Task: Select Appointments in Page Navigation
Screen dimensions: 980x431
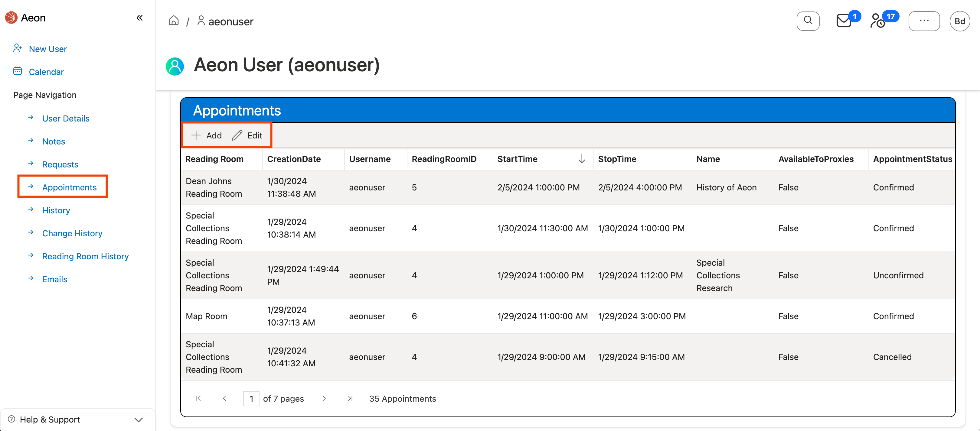Action: coord(69,187)
